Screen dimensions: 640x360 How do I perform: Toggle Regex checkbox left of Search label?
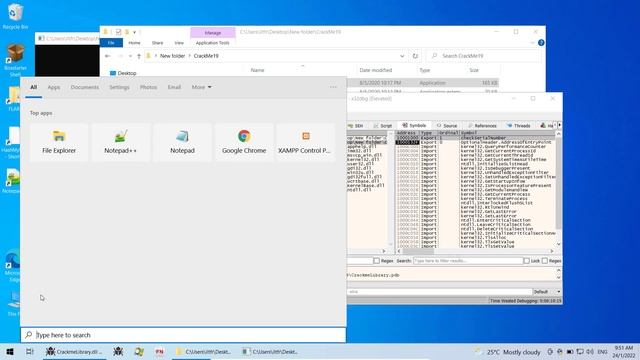point(376,260)
